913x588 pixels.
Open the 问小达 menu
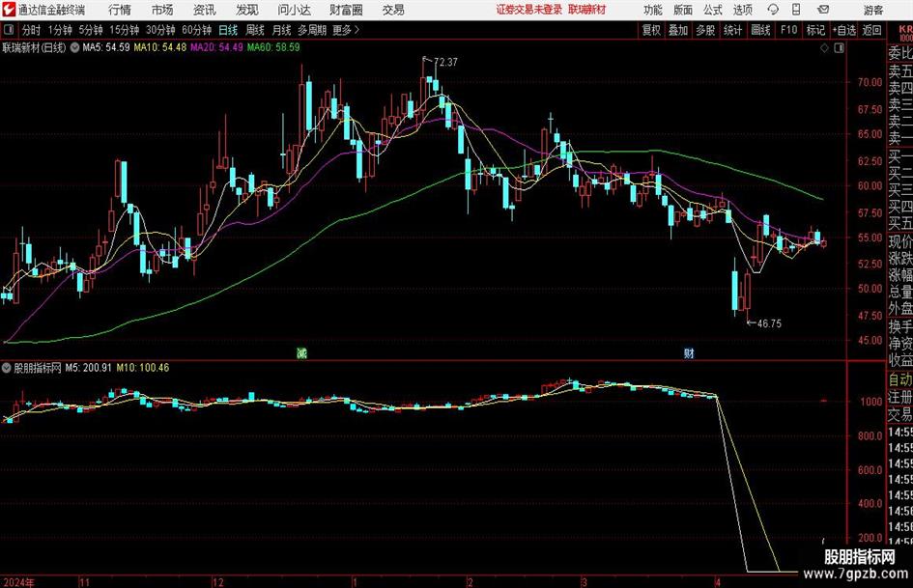tap(294, 10)
